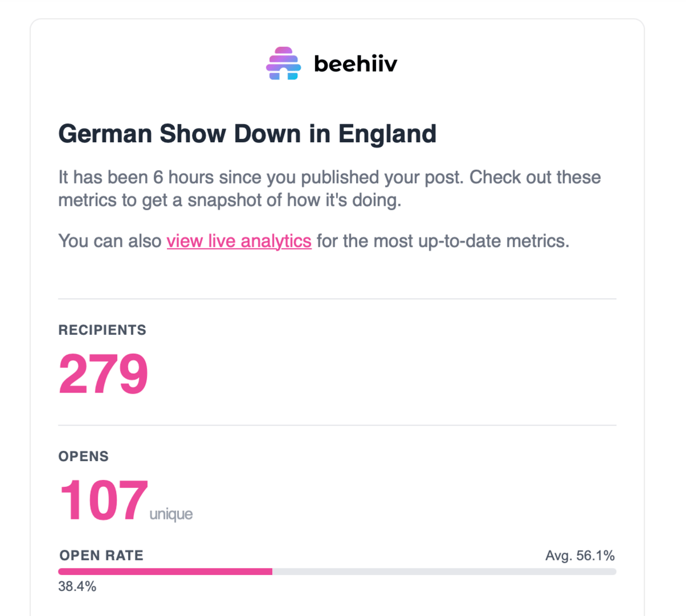Viewport: 686px width, 616px height.
Task: Click the 279 recipients count
Action: 103,374
